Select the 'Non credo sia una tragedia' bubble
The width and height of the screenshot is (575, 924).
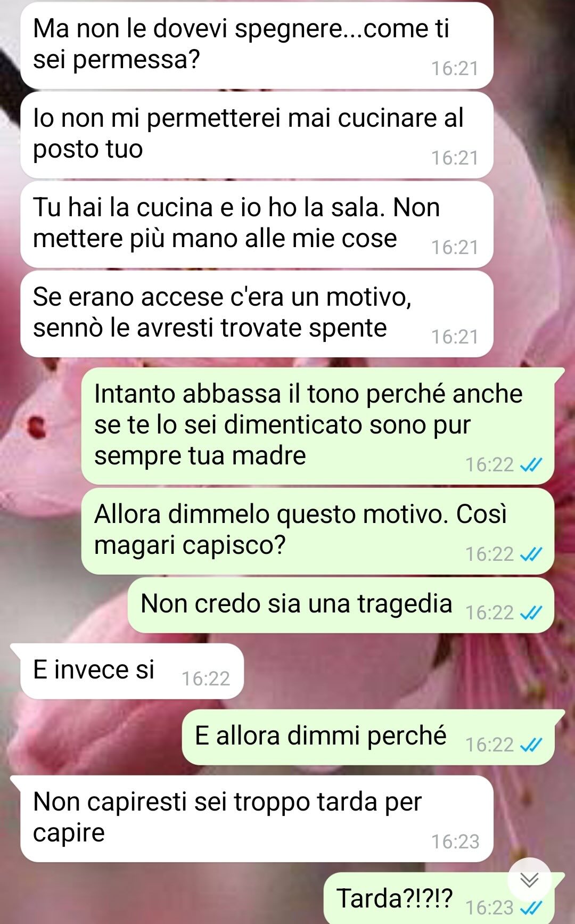click(x=341, y=606)
